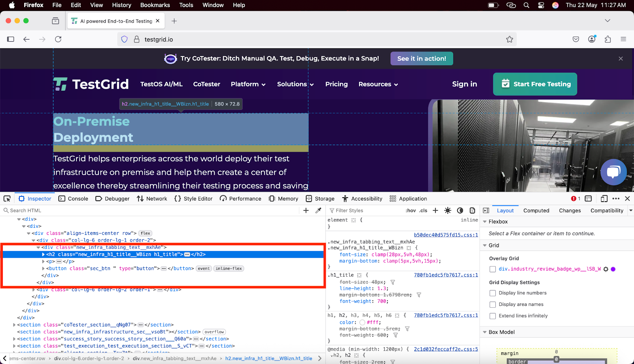Open responsive design mode icon
Screen dimensions: 634x364
604,198
